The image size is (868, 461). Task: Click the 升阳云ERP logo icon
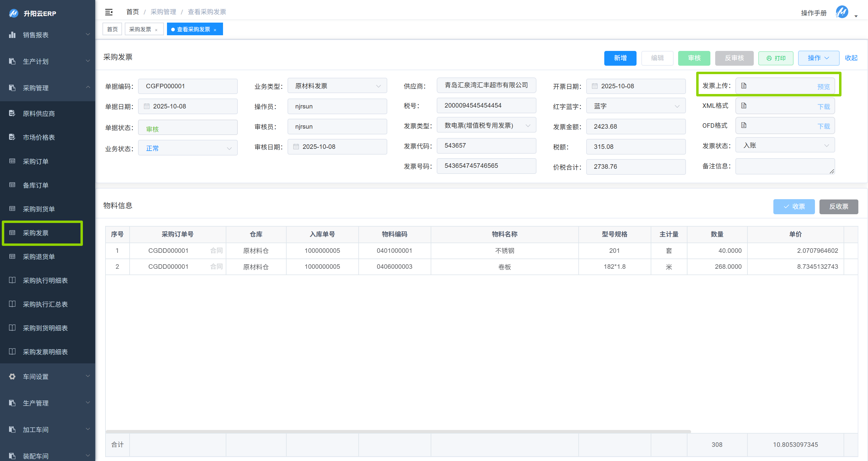[14, 13]
